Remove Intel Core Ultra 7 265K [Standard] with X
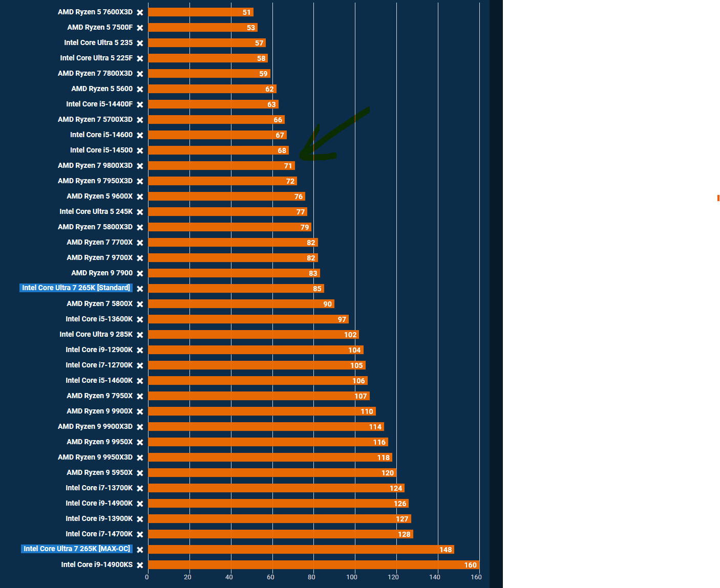This screenshot has width=720, height=588. click(140, 289)
